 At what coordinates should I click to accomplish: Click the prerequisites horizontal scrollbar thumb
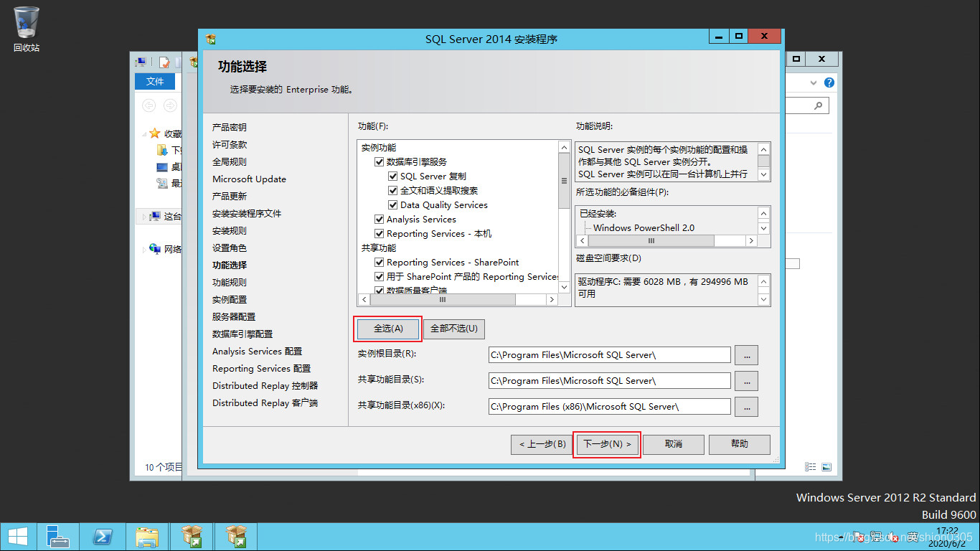(x=651, y=241)
